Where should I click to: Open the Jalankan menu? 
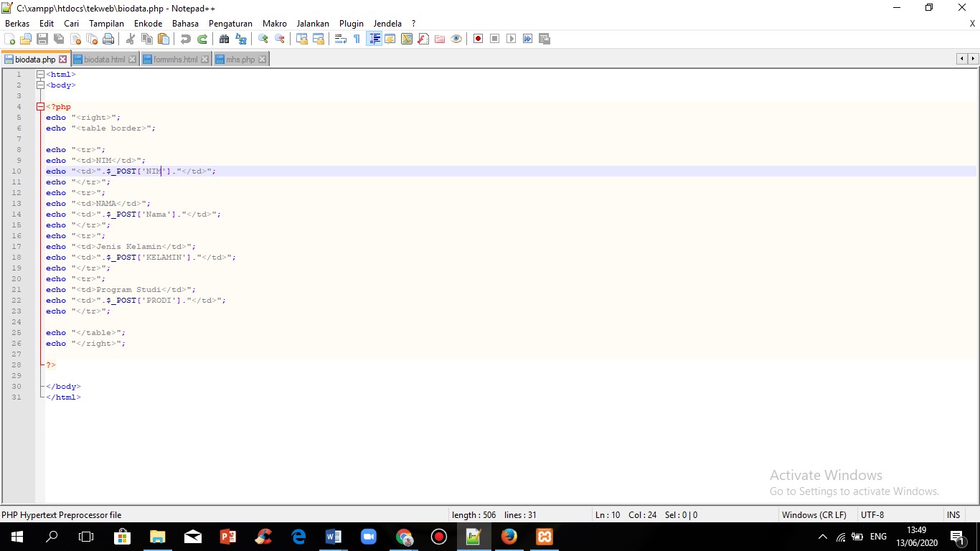coord(313,24)
